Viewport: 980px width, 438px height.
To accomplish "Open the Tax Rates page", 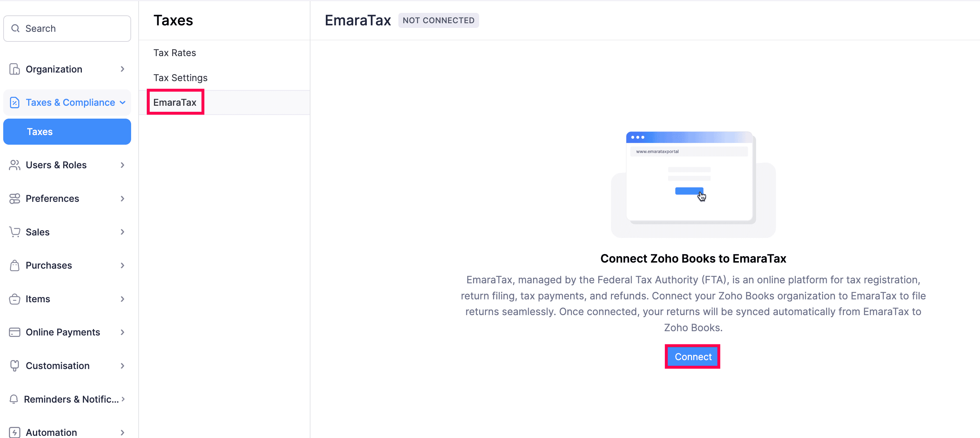I will pos(175,53).
